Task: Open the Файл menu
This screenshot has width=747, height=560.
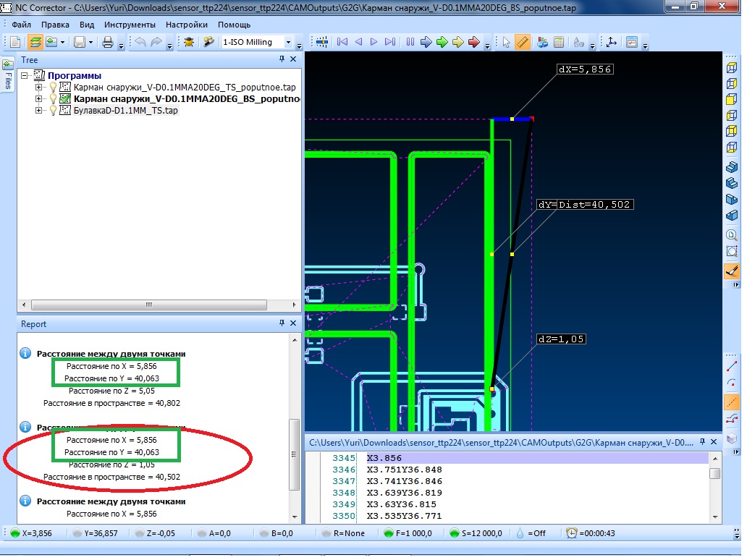Action: (22, 25)
